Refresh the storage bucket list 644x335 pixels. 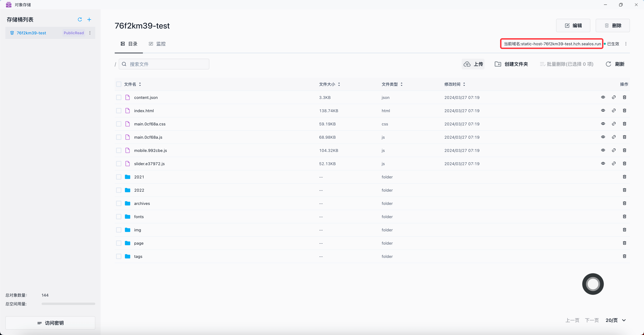80,19
